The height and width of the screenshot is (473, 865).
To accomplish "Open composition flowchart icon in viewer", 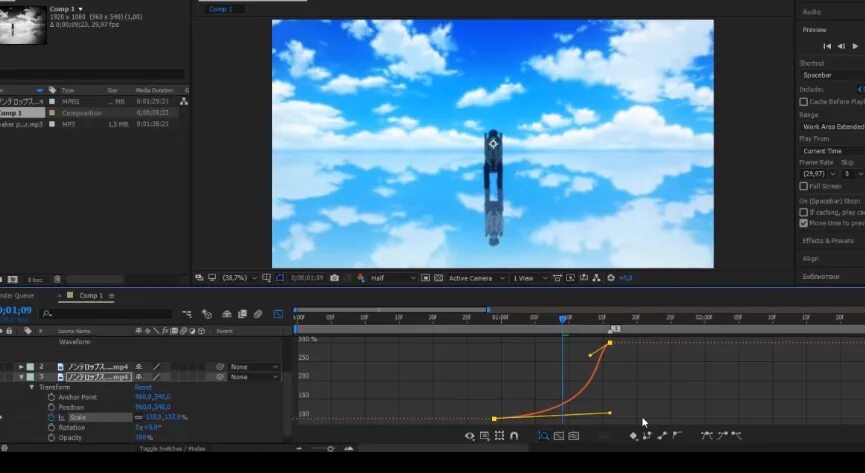I will (x=596, y=278).
